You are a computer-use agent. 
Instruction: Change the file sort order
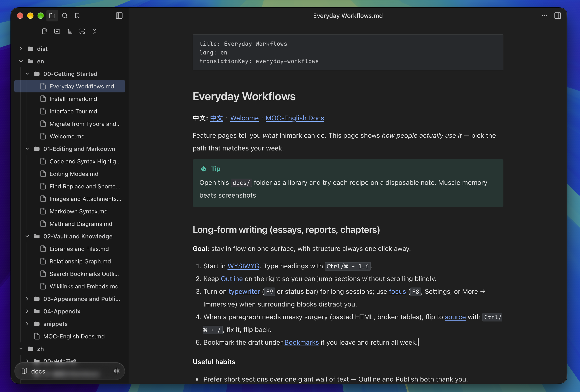point(70,31)
